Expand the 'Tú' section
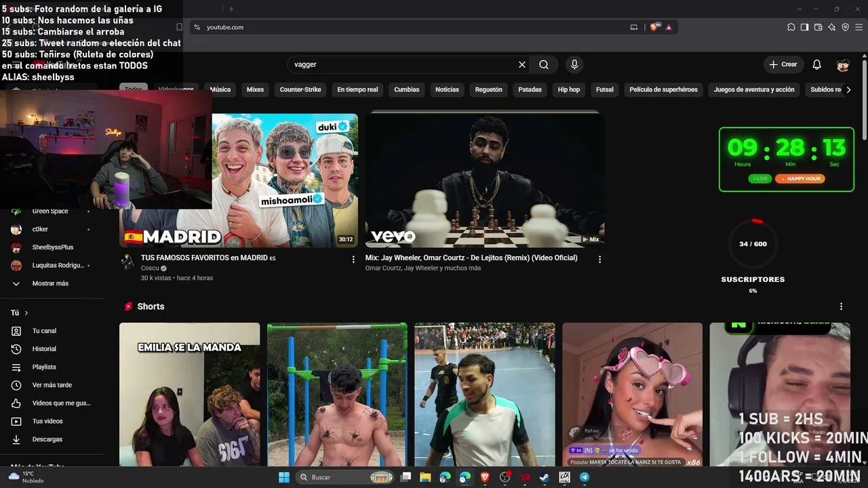The height and width of the screenshot is (488, 868). point(19,313)
